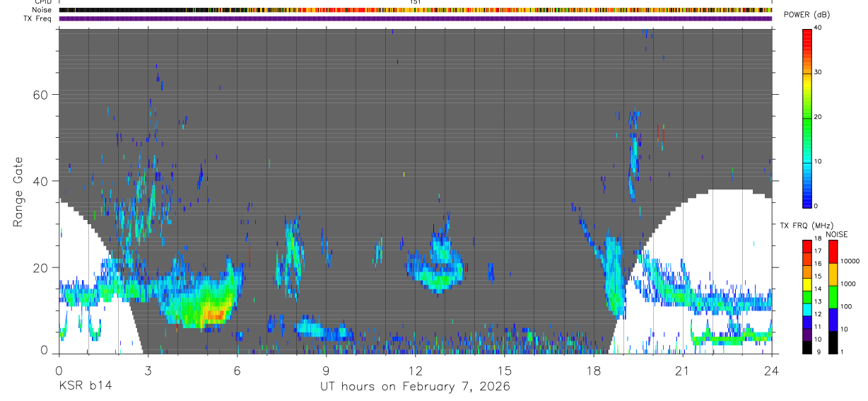Click the '1000' label in NOISE legend
The height and width of the screenshot is (401, 868).
coord(849,284)
